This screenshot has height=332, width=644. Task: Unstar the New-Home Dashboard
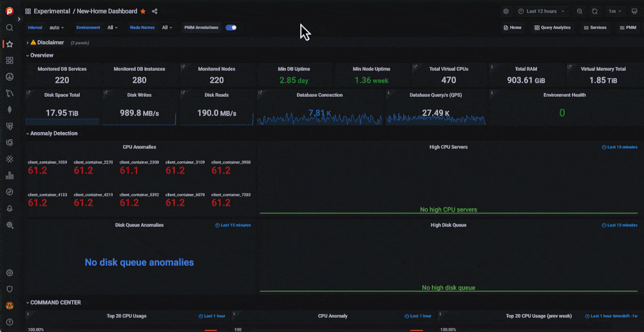coord(143,11)
